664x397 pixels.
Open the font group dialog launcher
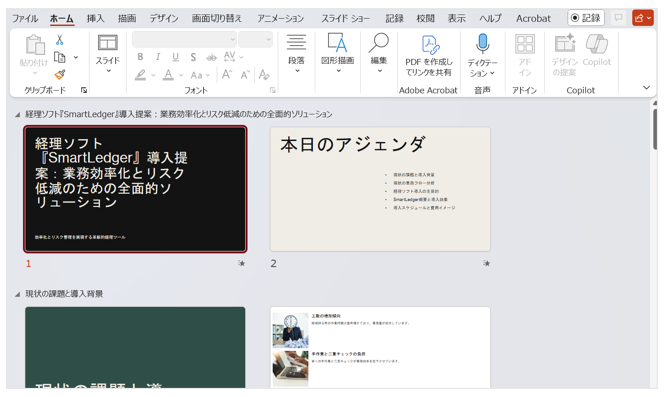point(273,90)
